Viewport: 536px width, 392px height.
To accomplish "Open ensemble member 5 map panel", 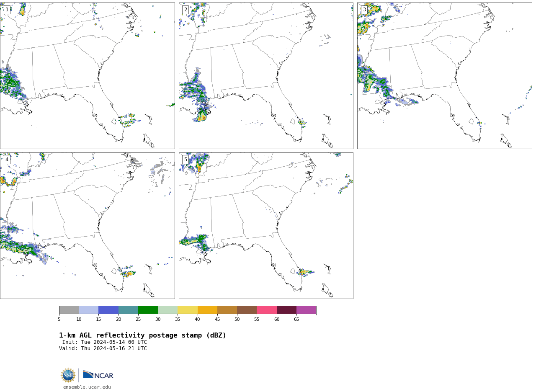I will click(266, 226).
